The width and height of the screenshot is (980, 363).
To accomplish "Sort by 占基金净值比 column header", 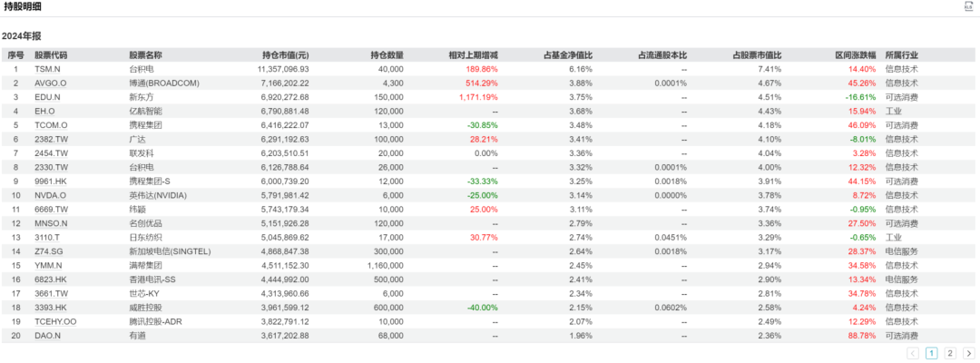I will [568, 55].
